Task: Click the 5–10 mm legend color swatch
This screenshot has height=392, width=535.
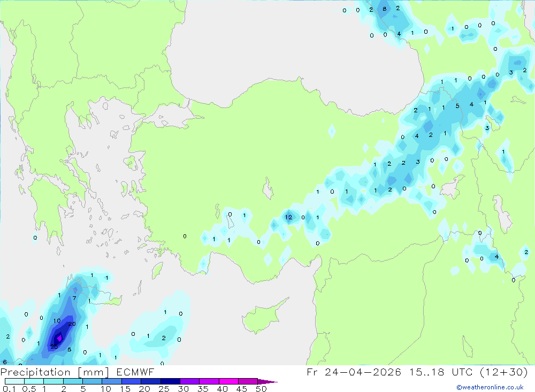Action: (x=93, y=381)
